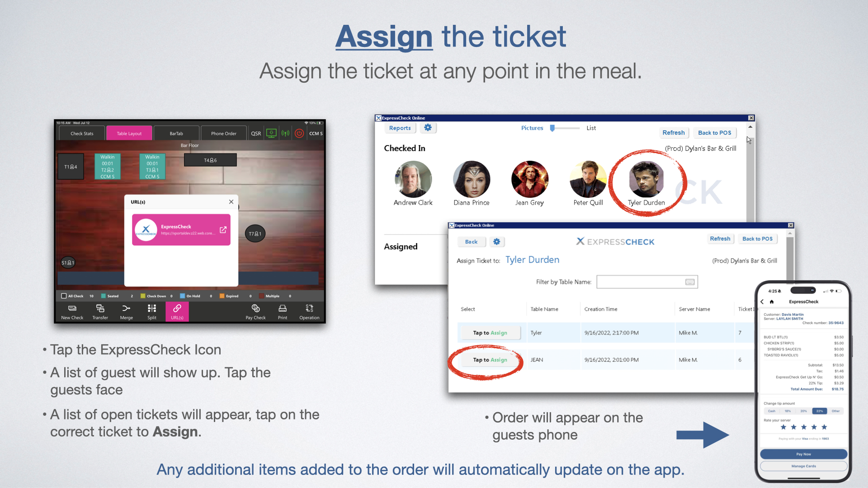Open settings gear next to Reports

click(428, 128)
